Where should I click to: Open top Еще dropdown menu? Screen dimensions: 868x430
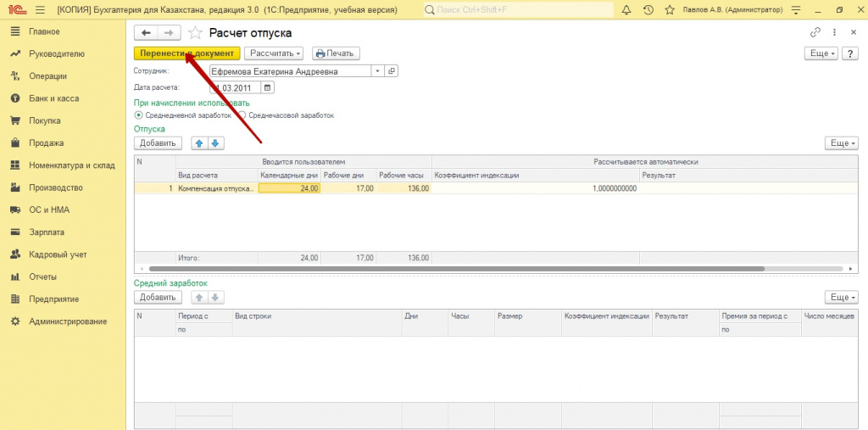pos(821,53)
